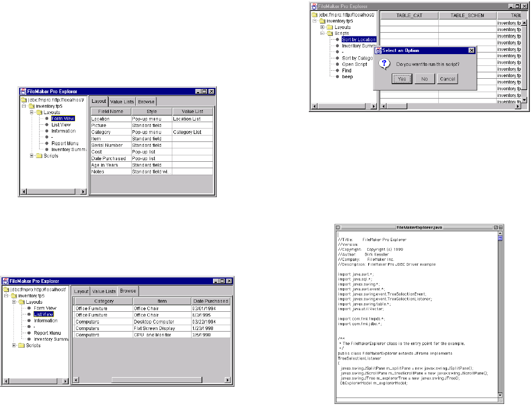Expand Scripts folder in bottom-left window
This screenshot has width=532, height=405.
(14, 345)
